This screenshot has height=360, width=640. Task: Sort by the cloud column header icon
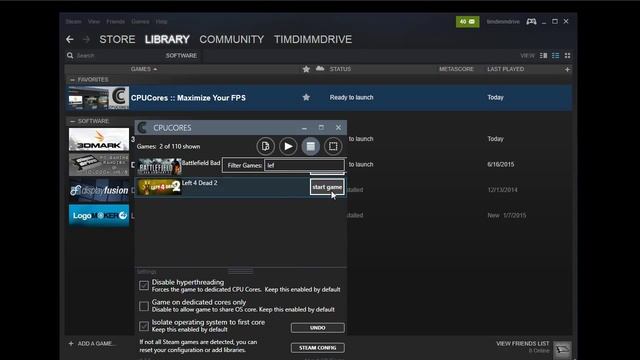[x=320, y=69]
